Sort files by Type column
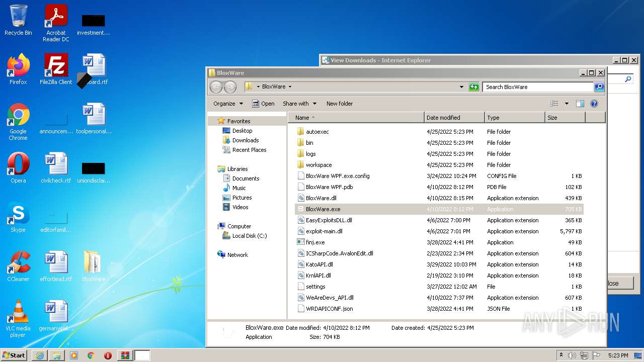This screenshot has width=644, height=362. click(x=515, y=118)
